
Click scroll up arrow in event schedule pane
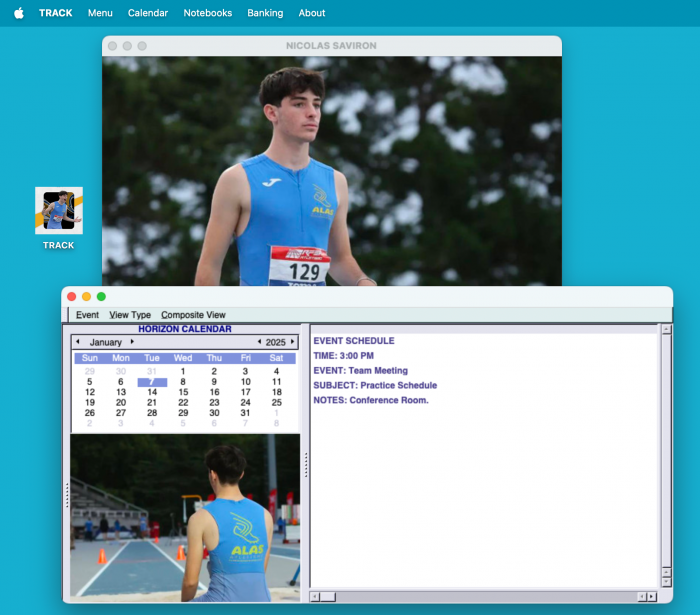(667, 329)
